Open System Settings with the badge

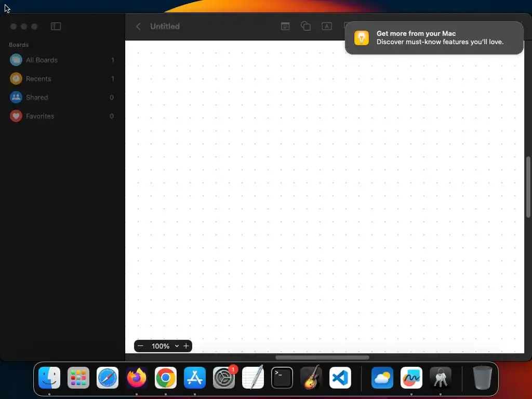(x=224, y=378)
